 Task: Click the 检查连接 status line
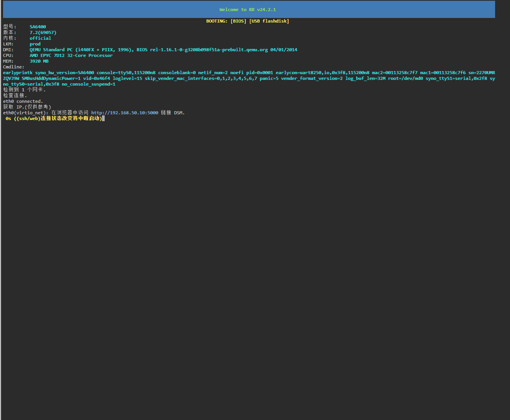click(x=15, y=96)
